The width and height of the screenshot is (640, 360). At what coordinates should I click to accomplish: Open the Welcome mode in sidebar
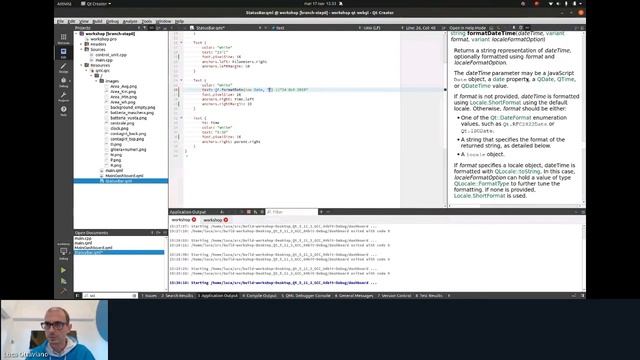coord(63,39)
